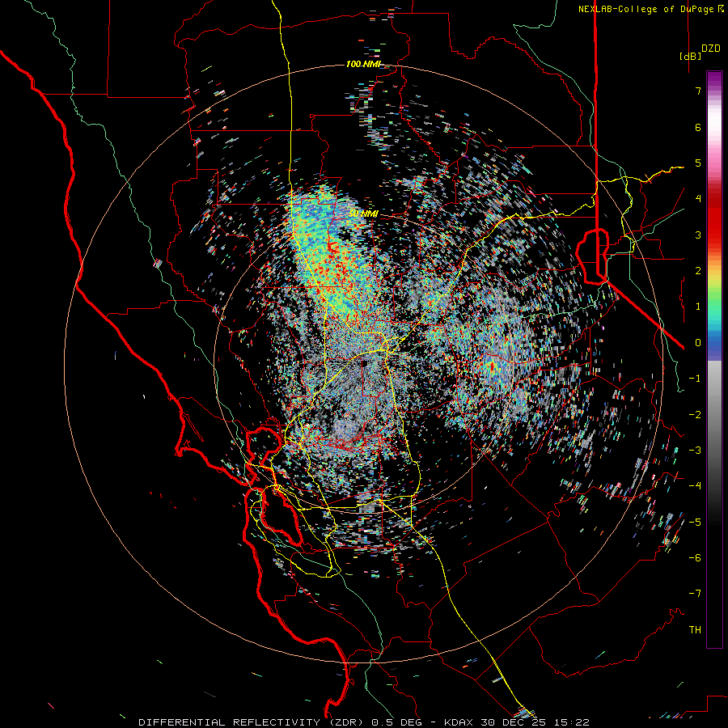Image resolution: width=728 pixels, height=728 pixels.
Task: Click the DZD product label
Action: tap(711, 49)
